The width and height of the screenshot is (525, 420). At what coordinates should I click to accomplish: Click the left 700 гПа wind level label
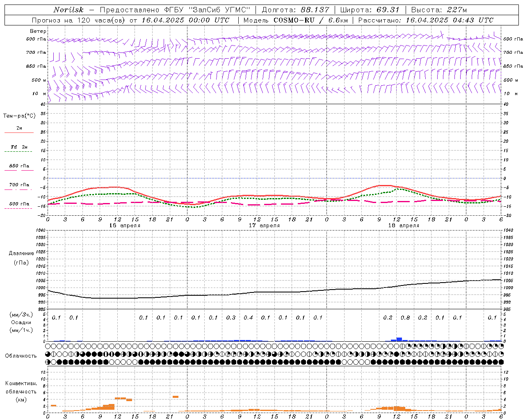(x=36, y=52)
